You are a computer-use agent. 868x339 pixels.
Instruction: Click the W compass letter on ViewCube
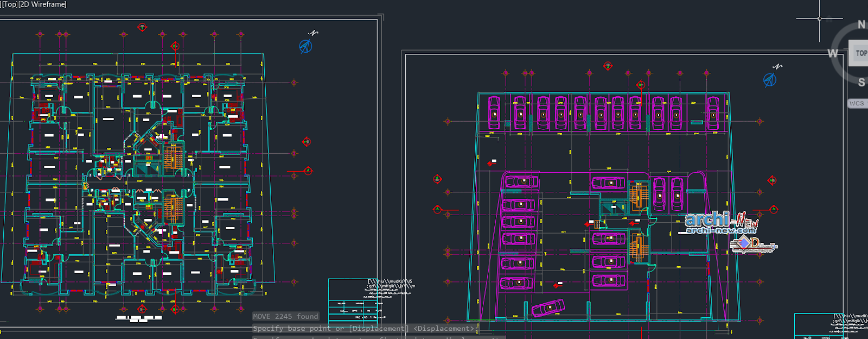[833, 53]
